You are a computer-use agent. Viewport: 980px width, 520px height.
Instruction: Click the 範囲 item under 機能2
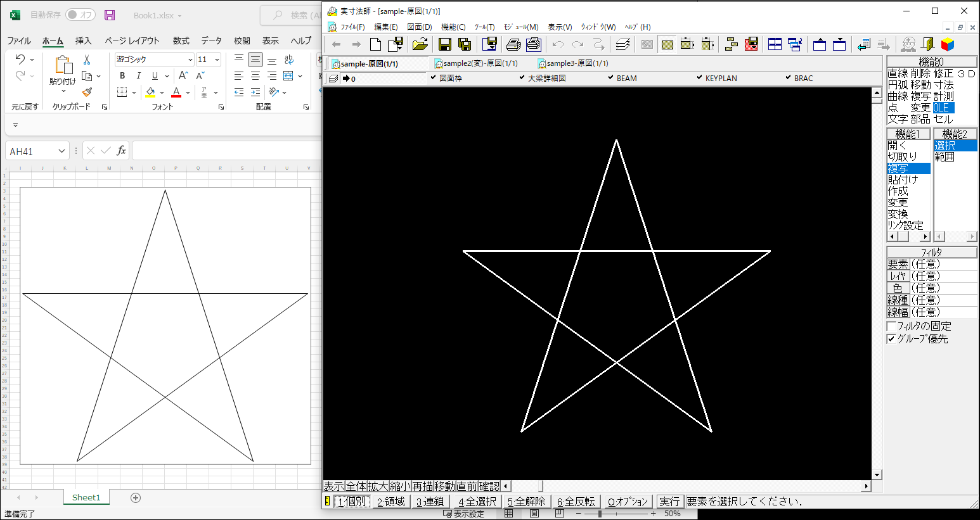(x=944, y=157)
